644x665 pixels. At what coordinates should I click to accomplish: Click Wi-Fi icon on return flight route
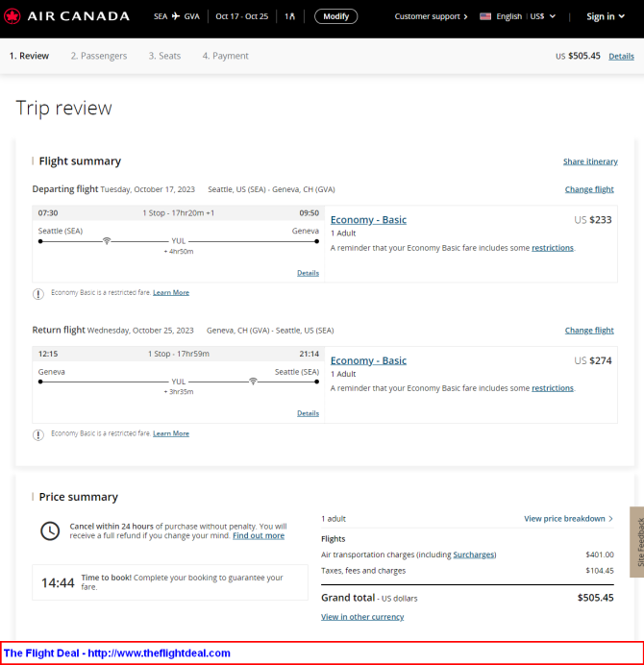[253, 382]
